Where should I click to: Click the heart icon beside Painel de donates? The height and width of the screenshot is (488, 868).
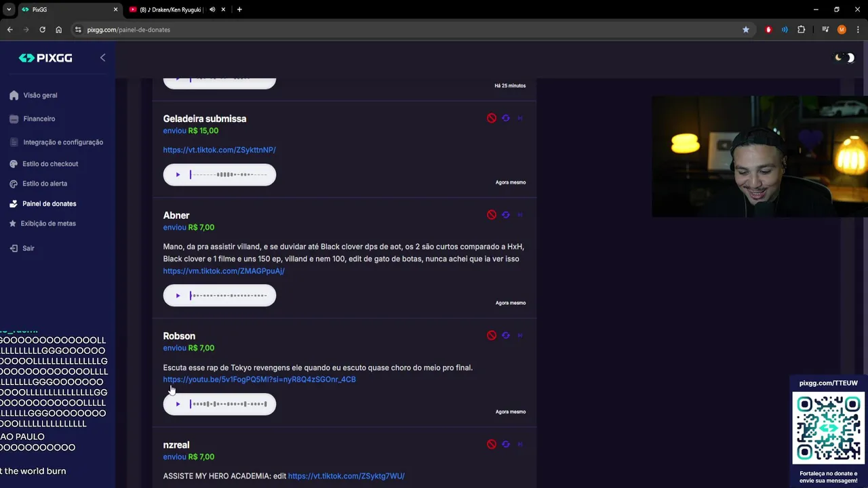pos(14,203)
